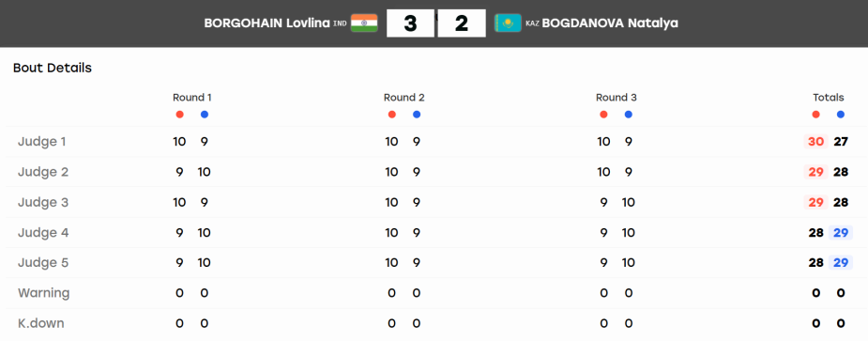
Task: Click the red corner dot under Round 2
Action: [392, 115]
